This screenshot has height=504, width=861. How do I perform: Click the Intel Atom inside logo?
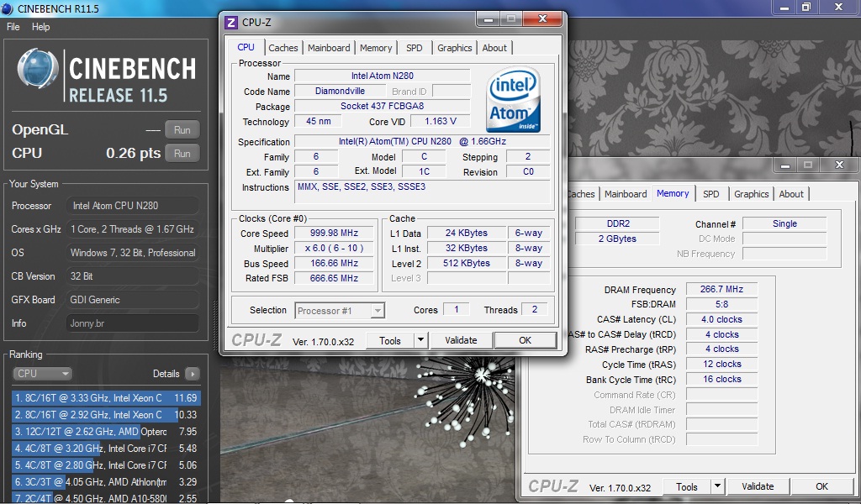pos(514,99)
